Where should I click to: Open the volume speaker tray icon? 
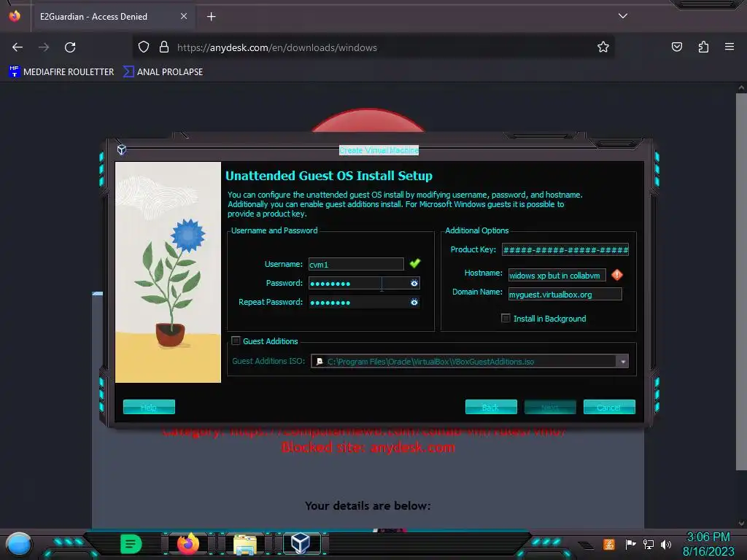tap(665, 544)
